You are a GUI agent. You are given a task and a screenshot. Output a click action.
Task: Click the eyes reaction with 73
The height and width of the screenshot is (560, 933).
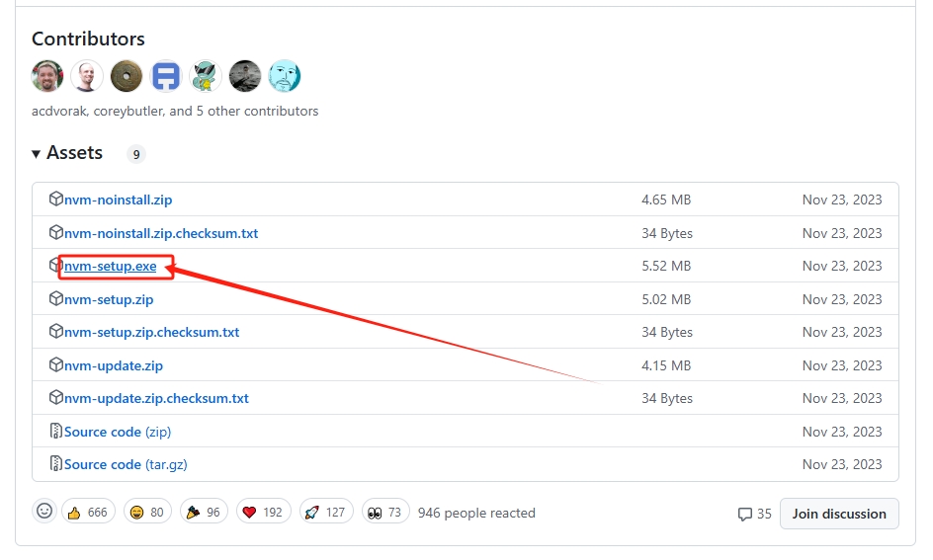[384, 513]
